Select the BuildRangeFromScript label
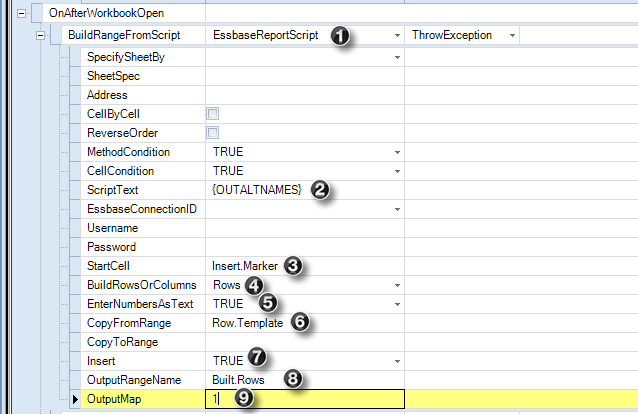Screen dimensions: 638x414 pos(124,35)
